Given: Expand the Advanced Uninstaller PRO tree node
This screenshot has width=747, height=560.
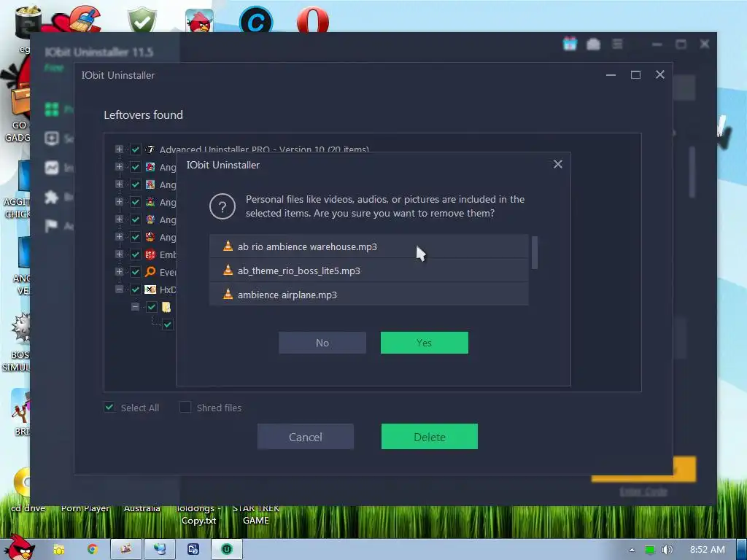Looking at the screenshot, I should click(x=119, y=149).
